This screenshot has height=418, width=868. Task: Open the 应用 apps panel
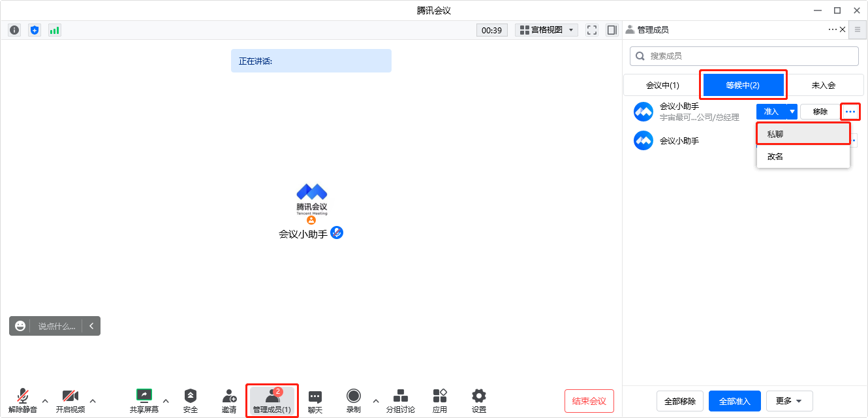(440, 400)
